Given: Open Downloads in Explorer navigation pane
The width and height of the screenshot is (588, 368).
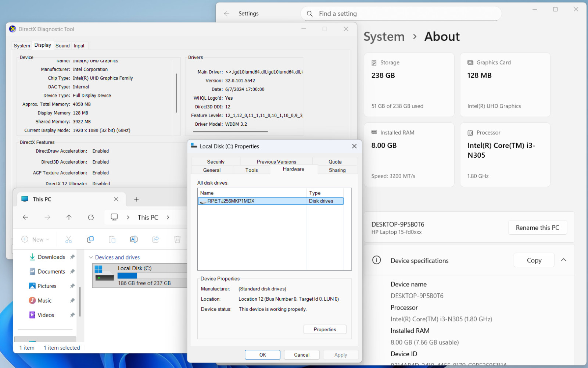Looking at the screenshot, I should (51, 257).
